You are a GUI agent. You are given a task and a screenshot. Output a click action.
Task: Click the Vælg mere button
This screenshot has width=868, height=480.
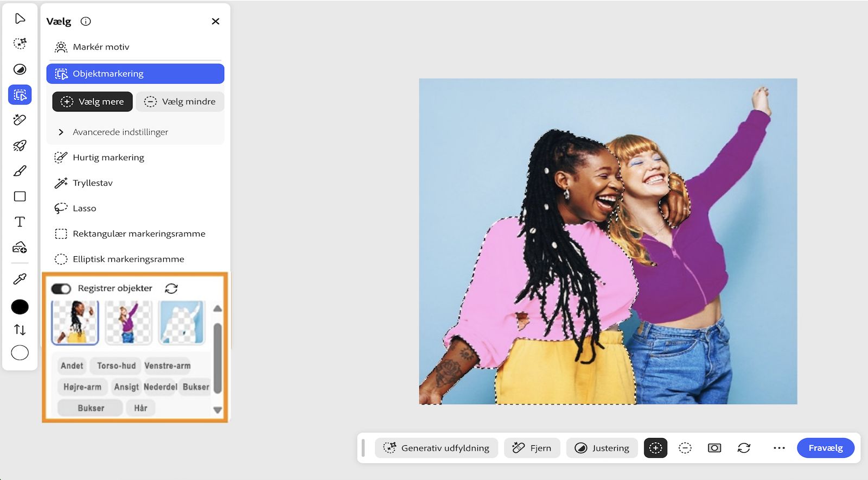[92, 102]
